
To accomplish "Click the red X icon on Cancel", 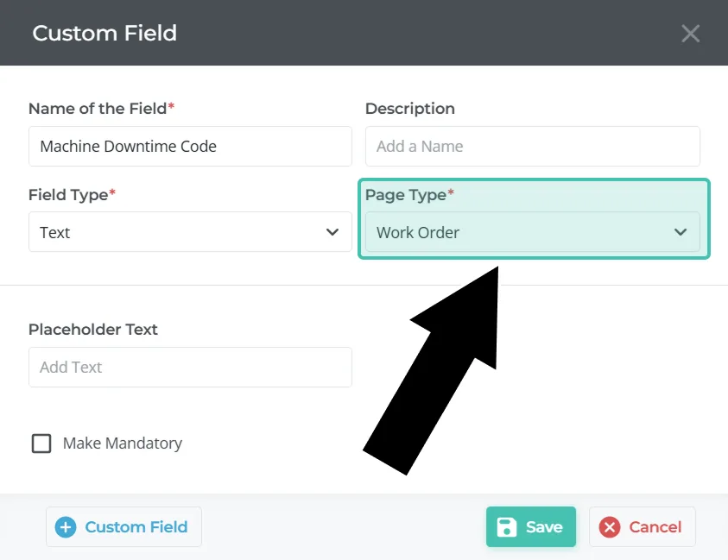I will click(x=610, y=527).
